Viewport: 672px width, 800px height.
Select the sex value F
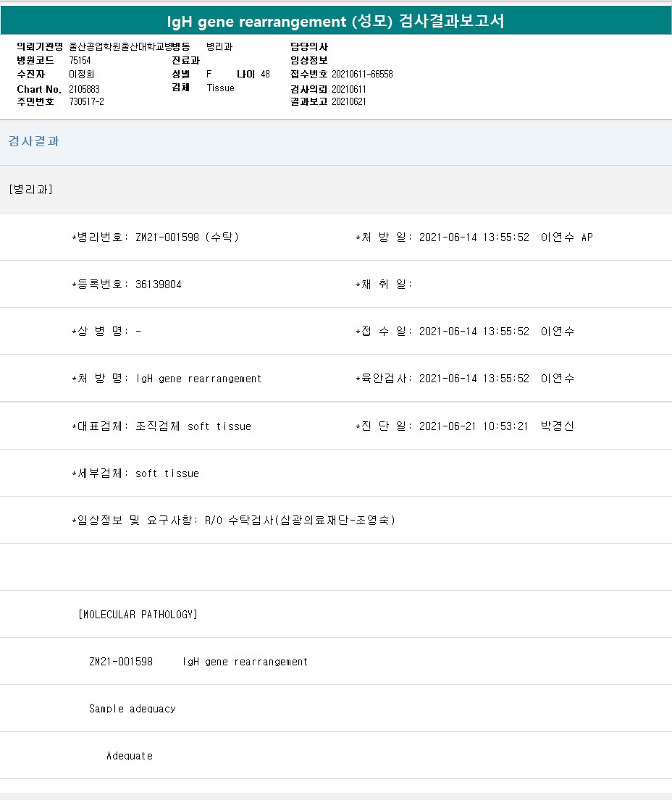coord(209,74)
